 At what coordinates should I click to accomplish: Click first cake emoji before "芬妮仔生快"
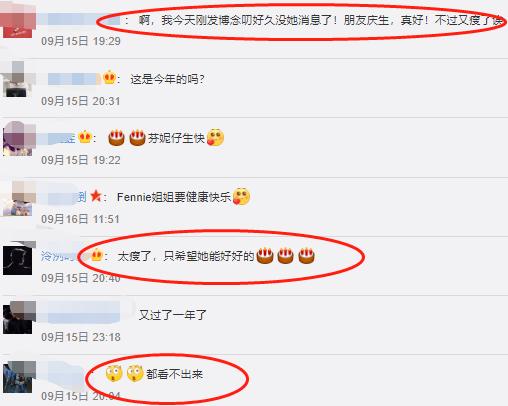(116, 138)
